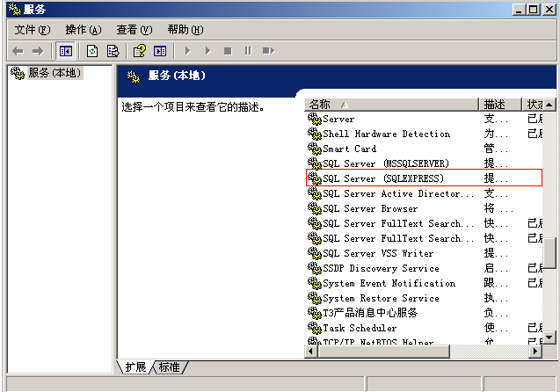Click the second play arrow icon
Screen dimensions: 560x392
(207, 51)
